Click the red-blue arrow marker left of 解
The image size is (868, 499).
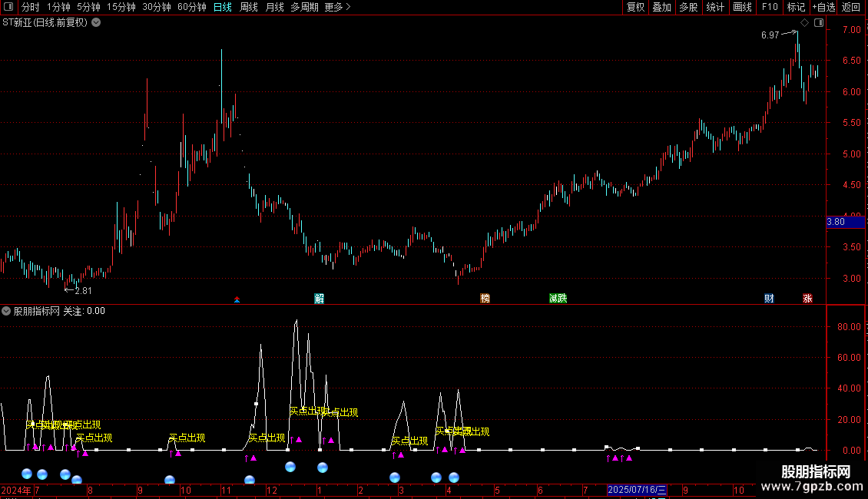tap(237, 300)
